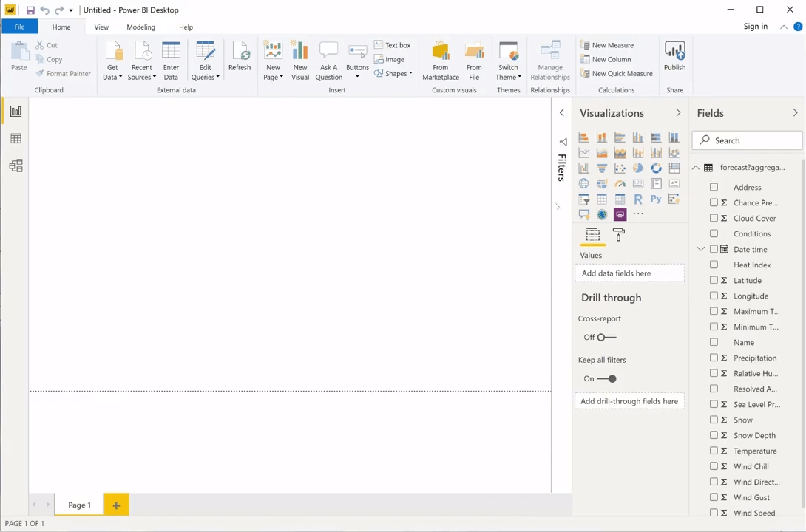Click New Measure button

607,45
